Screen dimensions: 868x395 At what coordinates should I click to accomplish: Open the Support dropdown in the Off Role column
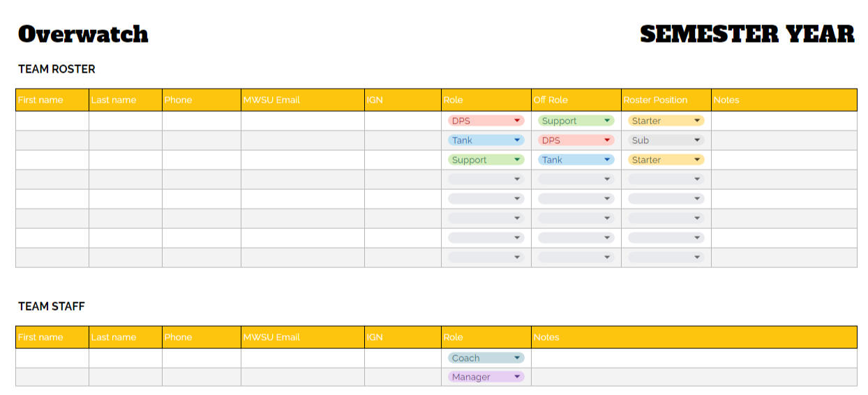[576, 121]
